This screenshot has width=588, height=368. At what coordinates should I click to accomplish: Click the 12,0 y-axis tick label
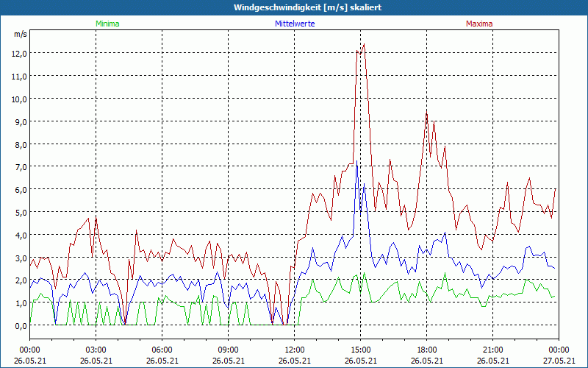pyautogui.click(x=18, y=54)
